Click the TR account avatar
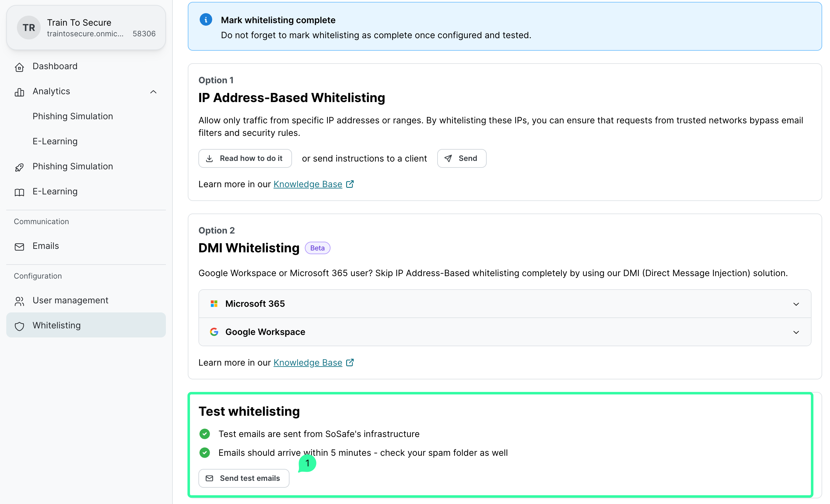 click(x=28, y=28)
